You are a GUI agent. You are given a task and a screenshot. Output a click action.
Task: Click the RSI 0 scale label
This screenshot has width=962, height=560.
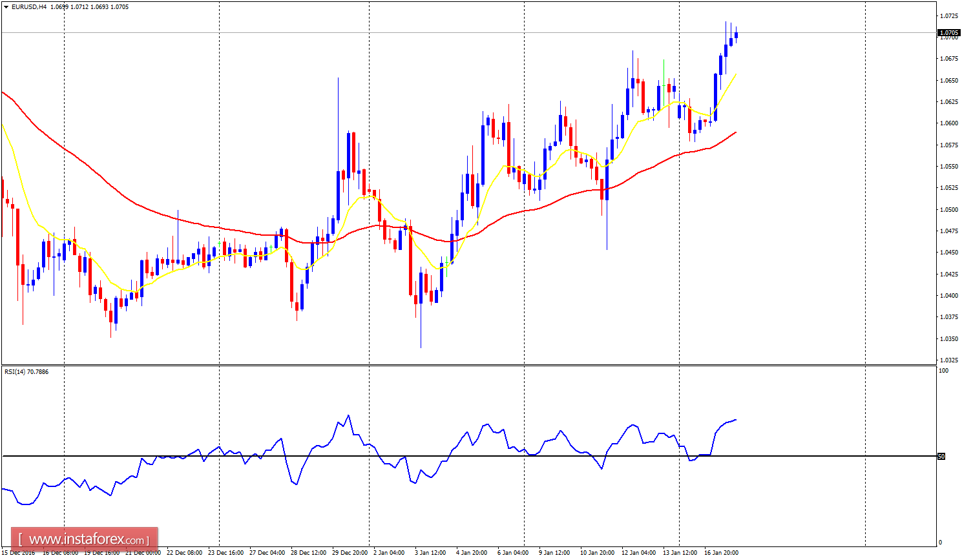940,543
